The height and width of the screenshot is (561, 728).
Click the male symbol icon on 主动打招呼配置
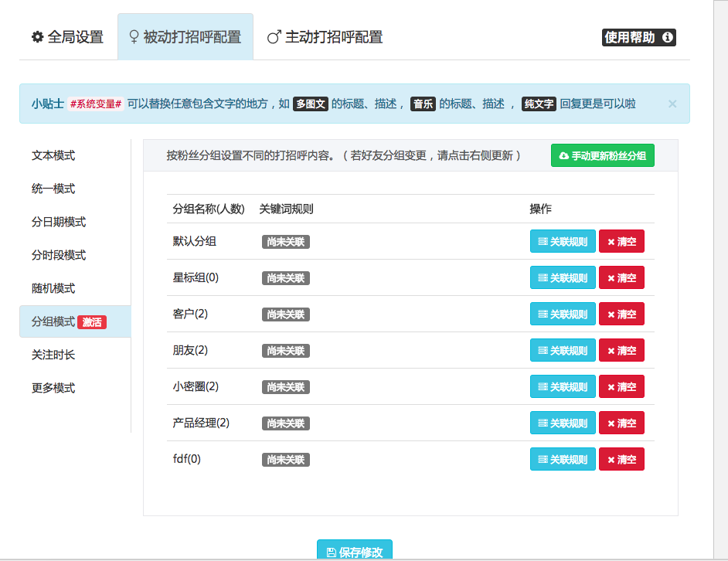tap(274, 37)
